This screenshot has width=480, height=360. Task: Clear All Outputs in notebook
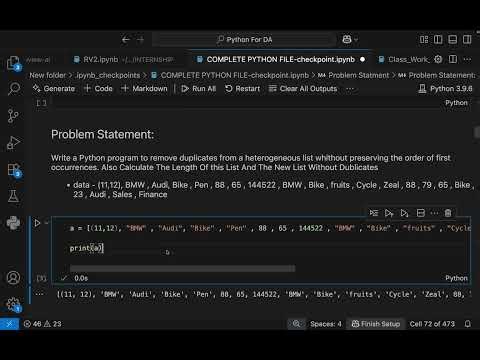pos(303,89)
